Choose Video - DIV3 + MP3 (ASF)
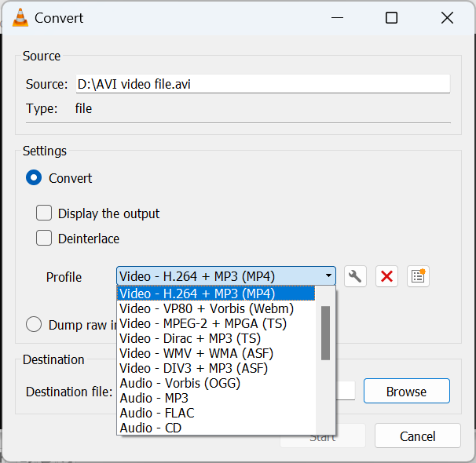Viewport: 476px width, 463px height. [x=216, y=368]
